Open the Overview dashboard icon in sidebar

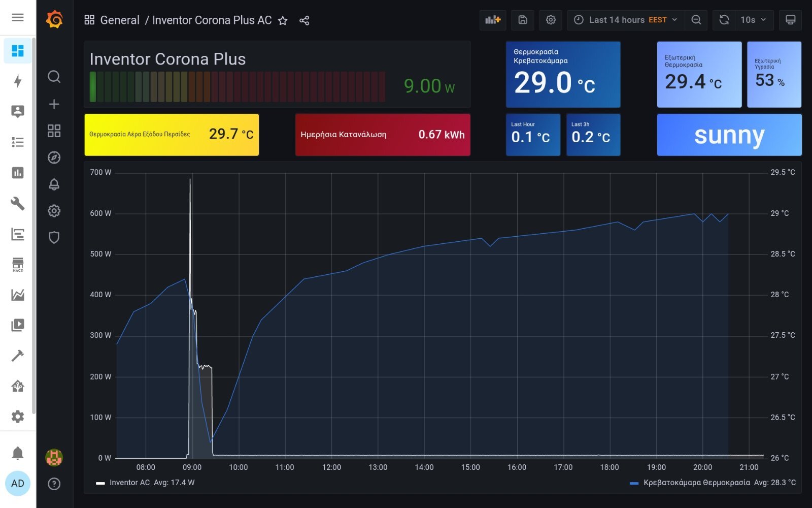[18, 51]
